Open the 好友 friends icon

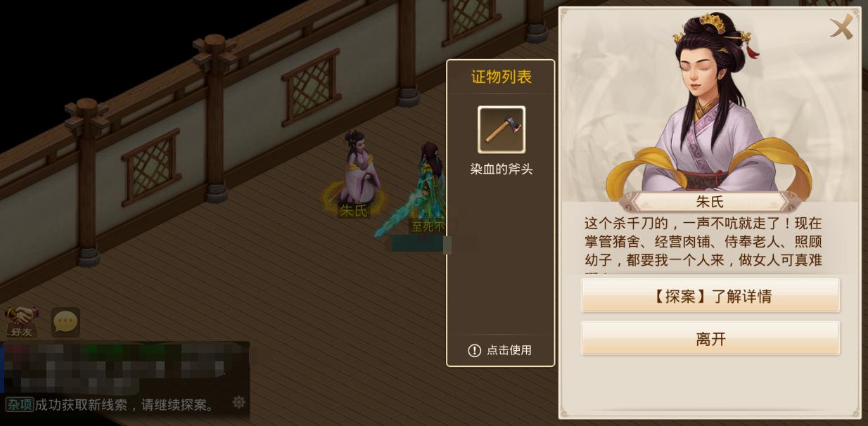tap(21, 322)
